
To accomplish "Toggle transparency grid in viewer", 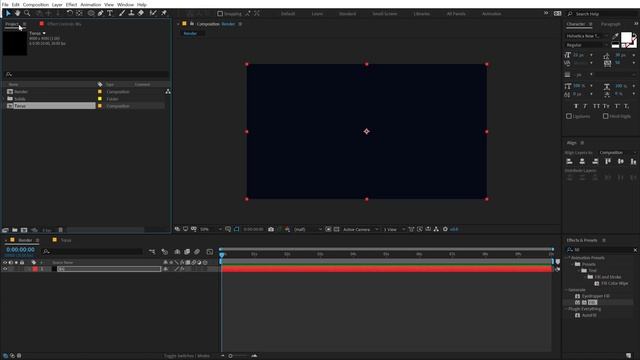I will [x=336, y=229].
